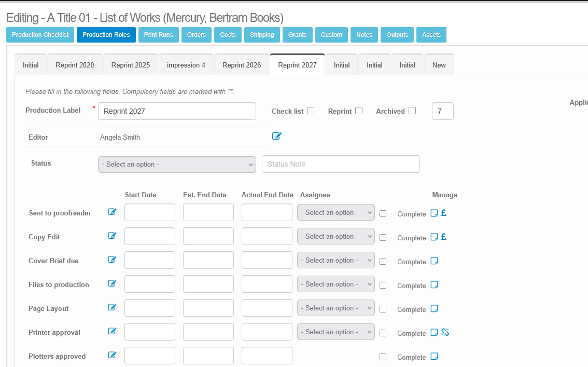Screen dimensions: 588x367
Task: Click the pound cost icon for Sent to proofreader
Action: [x=444, y=213]
